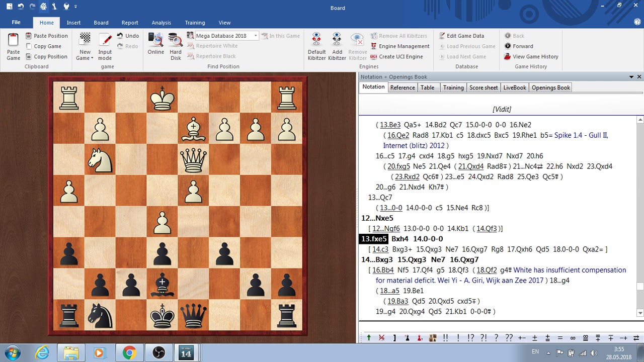Insert the '??' blunder annotation

pos(509,338)
